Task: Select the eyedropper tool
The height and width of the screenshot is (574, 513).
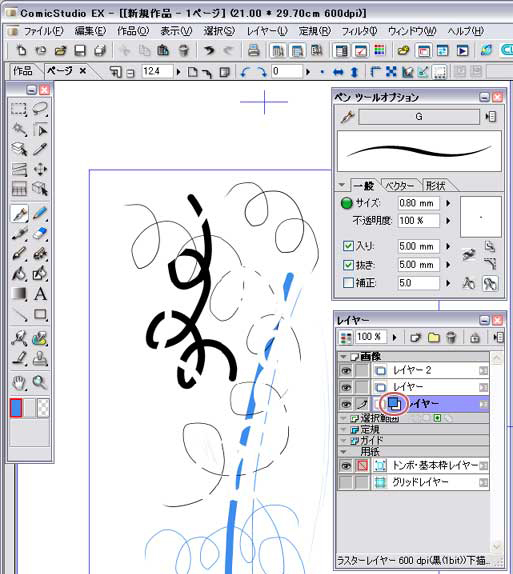Action: pyautogui.click(x=40, y=149)
